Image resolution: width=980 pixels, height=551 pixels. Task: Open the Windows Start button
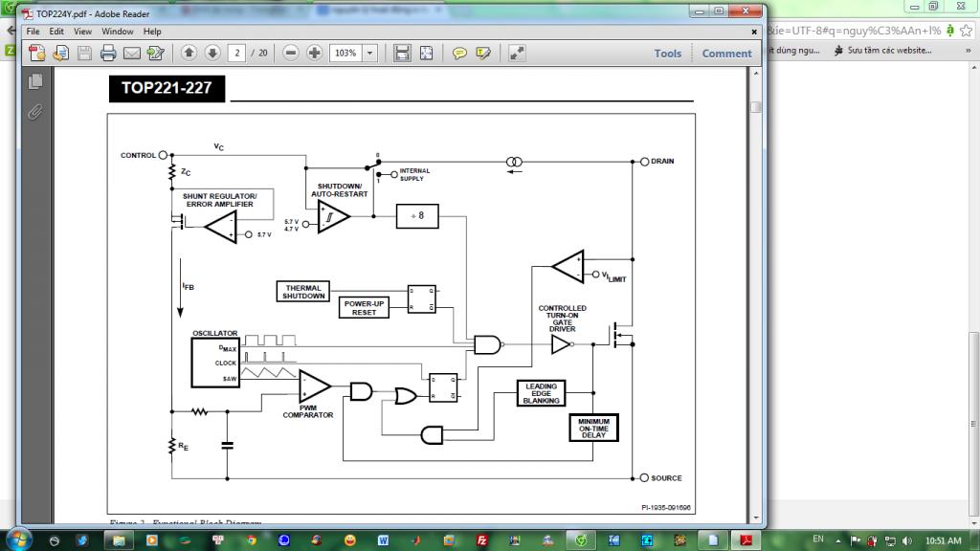[x=17, y=540]
